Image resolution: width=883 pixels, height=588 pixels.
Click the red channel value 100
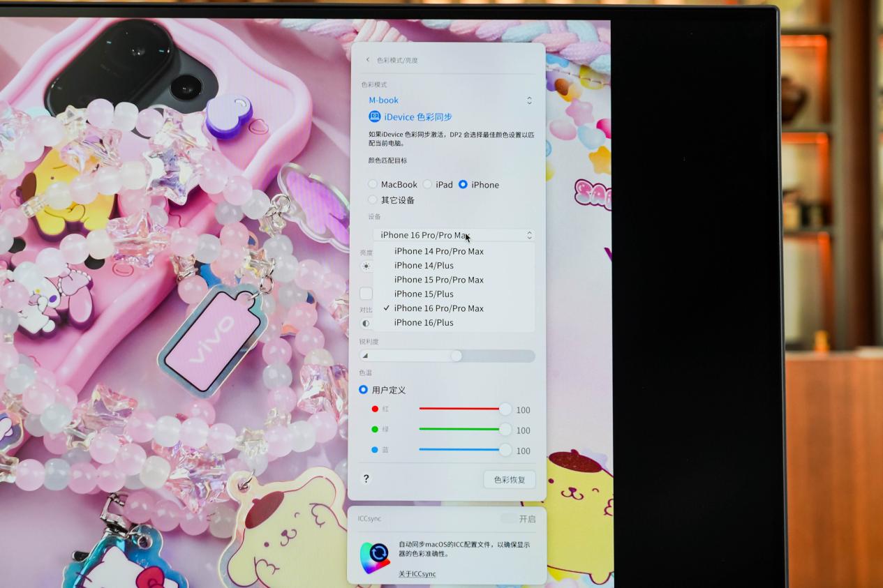524,410
